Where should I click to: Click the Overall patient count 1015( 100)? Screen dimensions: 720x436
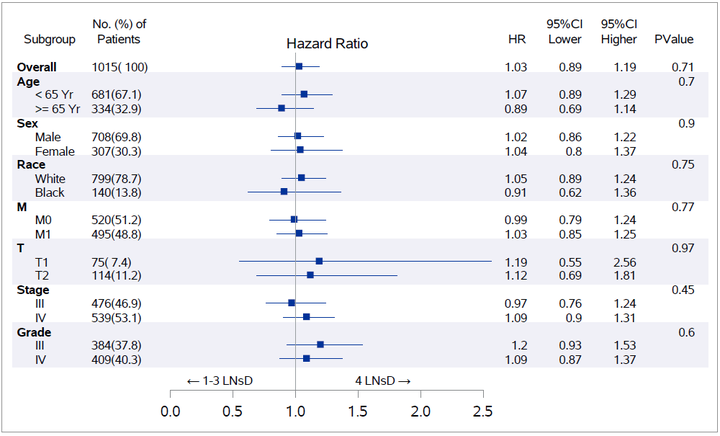tap(120, 67)
